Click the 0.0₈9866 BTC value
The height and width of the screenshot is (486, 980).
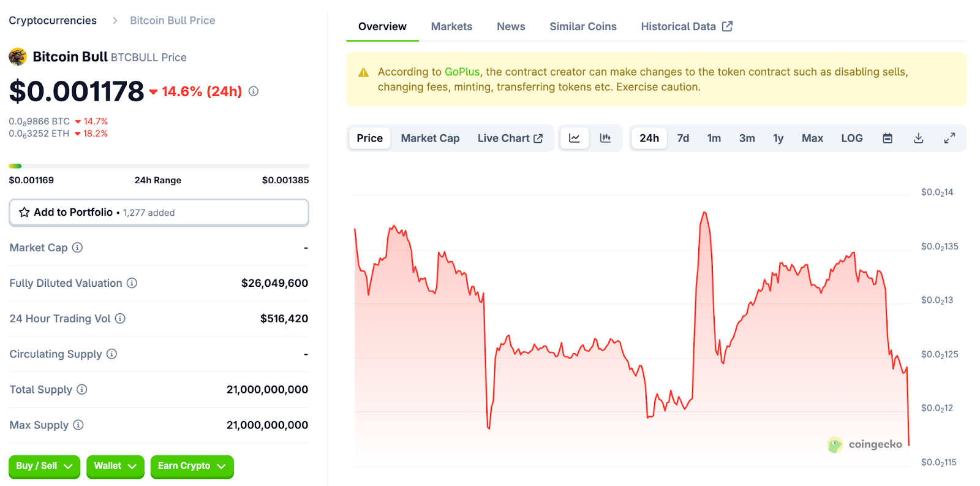click(x=39, y=121)
